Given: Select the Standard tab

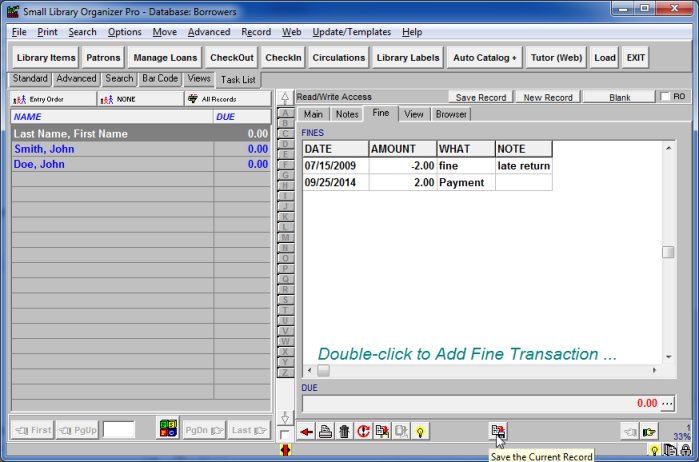Looking at the screenshot, I should point(30,78).
